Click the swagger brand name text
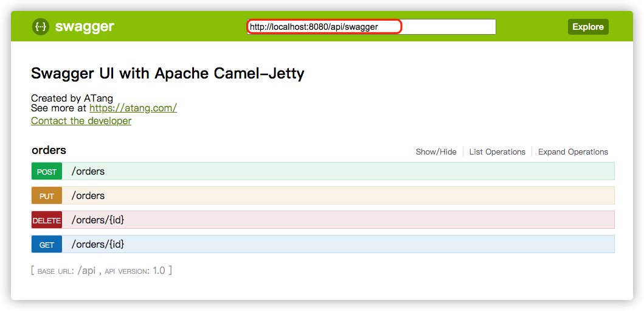 point(85,27)
